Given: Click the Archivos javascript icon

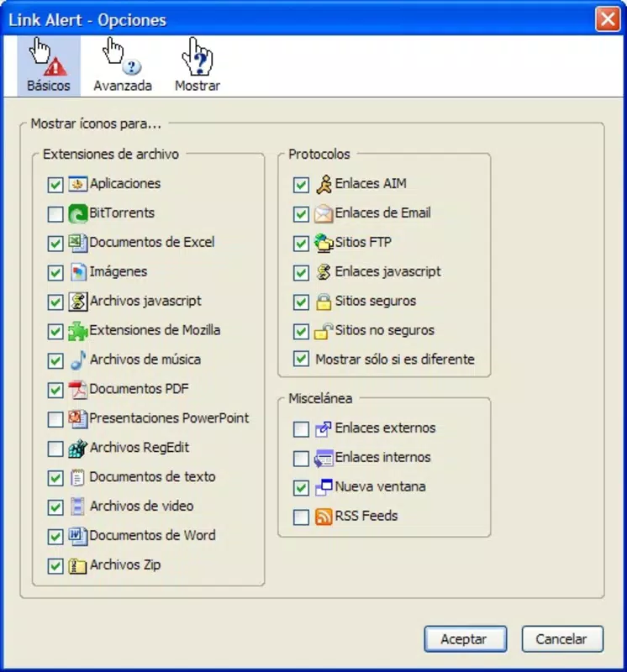Looking at the screenshot, I should [x=77, y=302].
